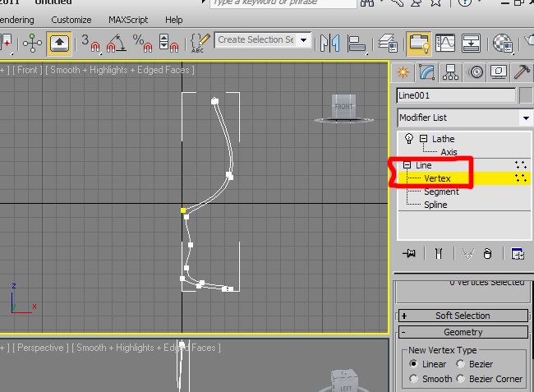Select the Axis sub-object level
Screen dimensions: 534x392
[449, 152]
